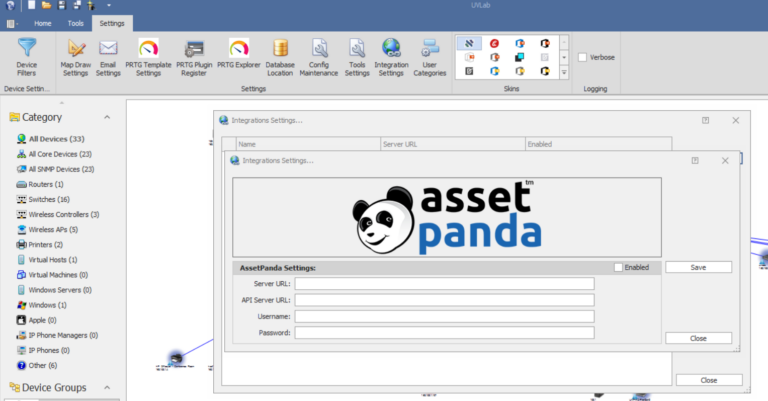Launch PRTG Explorer
This screenshot has width=768, height=401.
pos(239,54)
